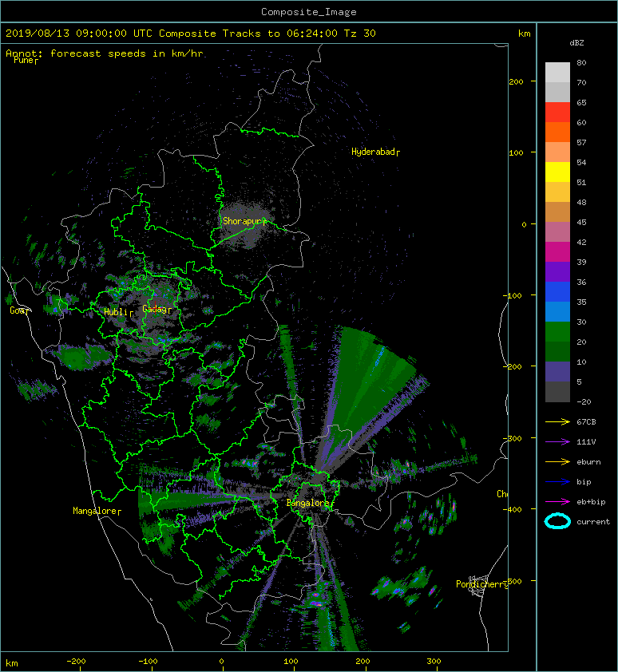Viewport: 618px width, 672px height.
Task: Select the magenta swatch below 42 dBZ
Action: pos(557,251)
